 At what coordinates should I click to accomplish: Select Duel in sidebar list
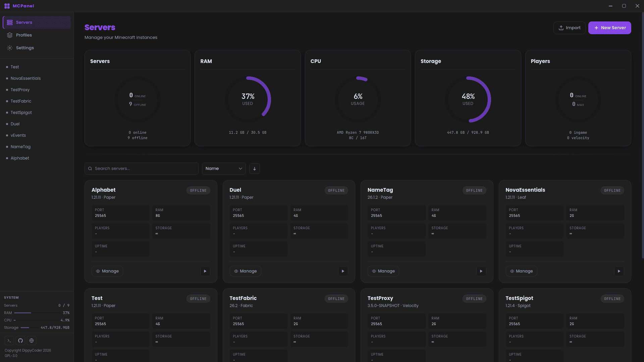37,124
